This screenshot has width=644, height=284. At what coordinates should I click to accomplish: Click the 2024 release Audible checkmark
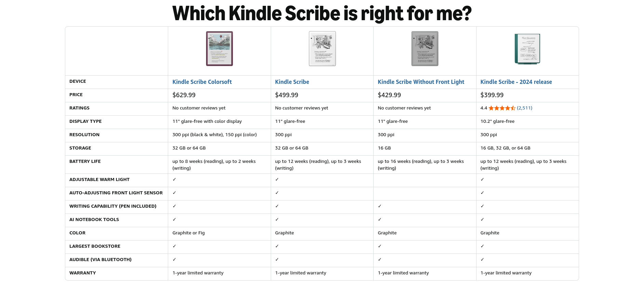click(x=482, y=259)
